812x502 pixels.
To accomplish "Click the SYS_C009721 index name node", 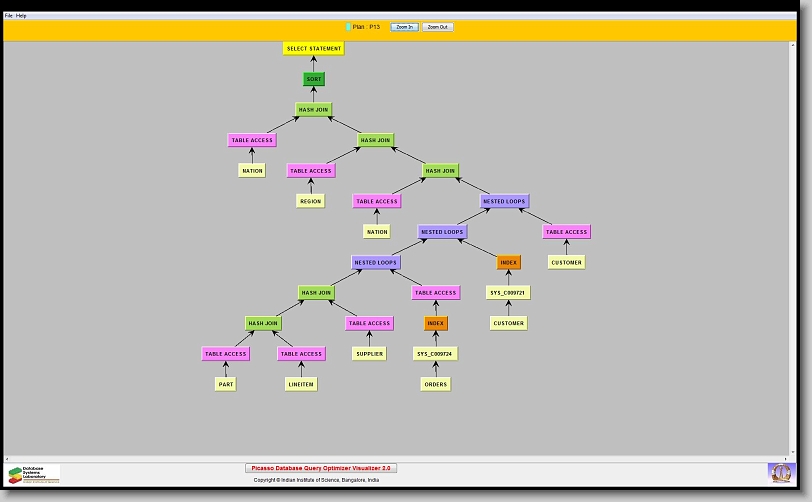I will point(508,293).
